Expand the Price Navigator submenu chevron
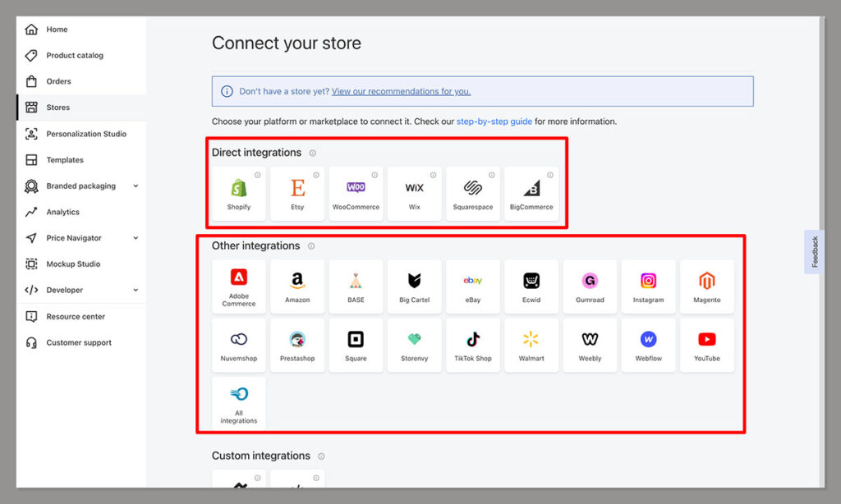Viewport: 841px width, 504px height. [136, 238]
